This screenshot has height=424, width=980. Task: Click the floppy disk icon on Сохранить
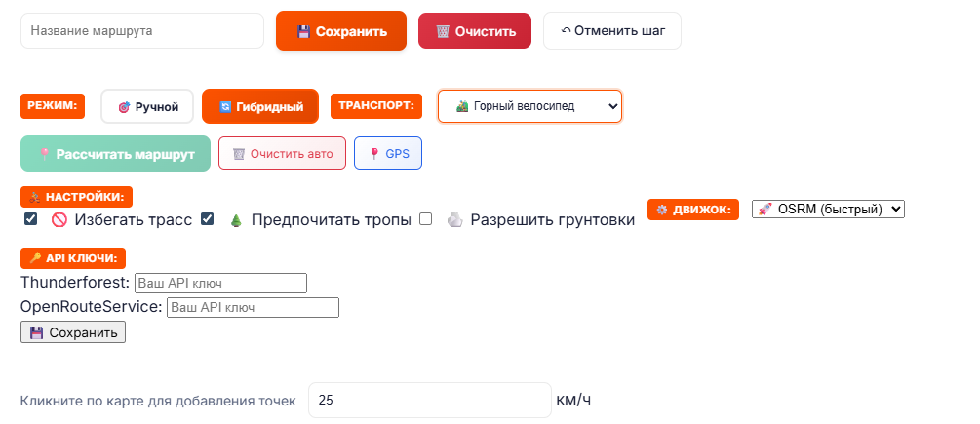tap(303, 31)
